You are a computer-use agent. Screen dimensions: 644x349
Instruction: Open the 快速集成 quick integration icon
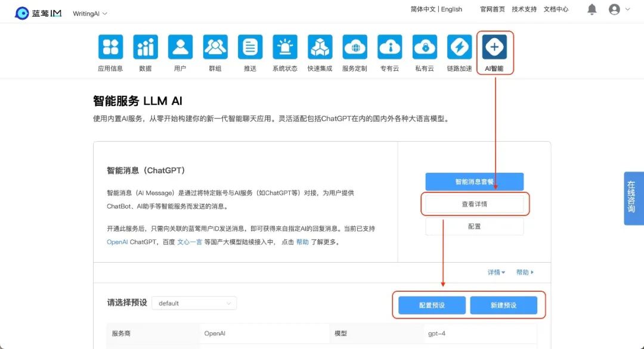tap(320, 47)
